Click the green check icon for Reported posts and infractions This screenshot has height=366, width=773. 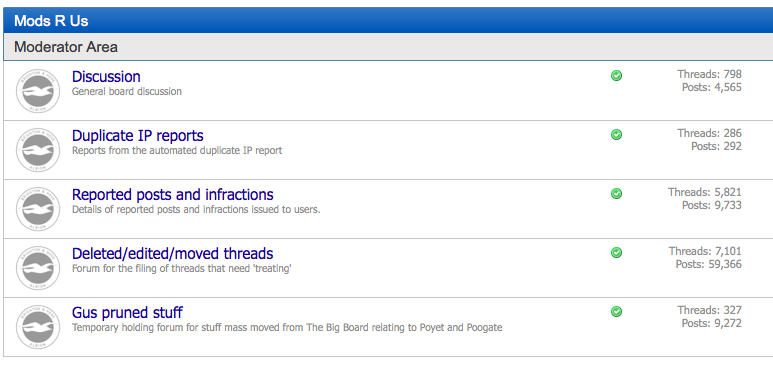point(616,194)
